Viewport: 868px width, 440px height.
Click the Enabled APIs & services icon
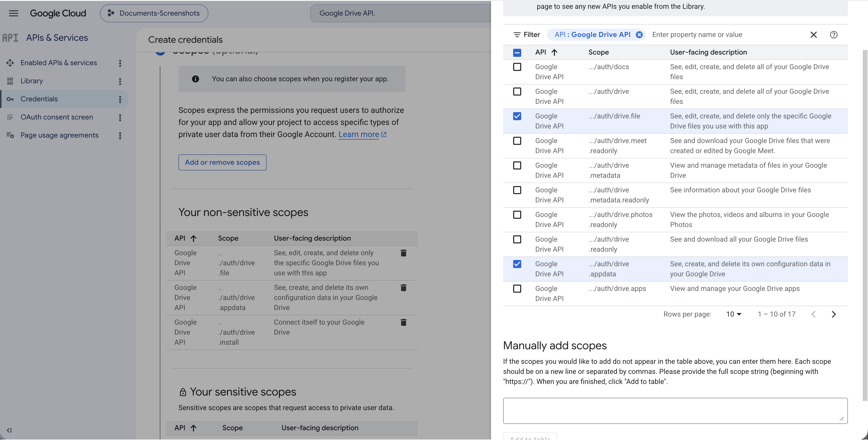point(10,63)
